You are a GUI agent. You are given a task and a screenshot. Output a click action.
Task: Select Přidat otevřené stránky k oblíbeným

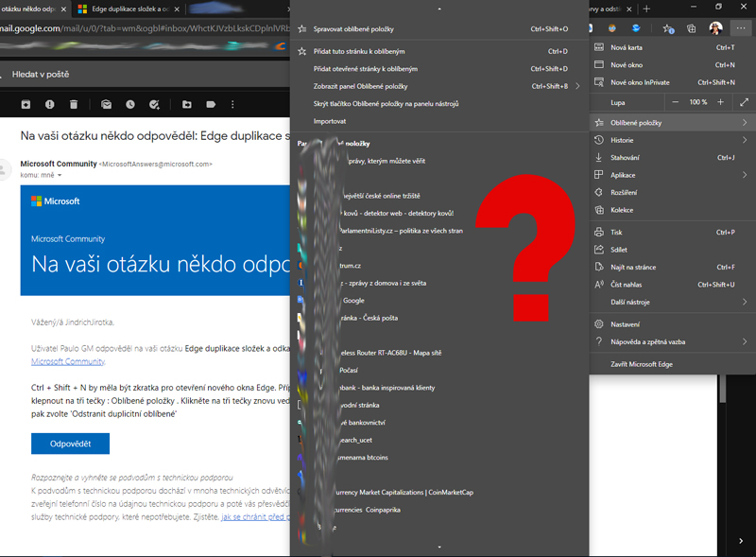pyautogui.click(x=438, y=68)
